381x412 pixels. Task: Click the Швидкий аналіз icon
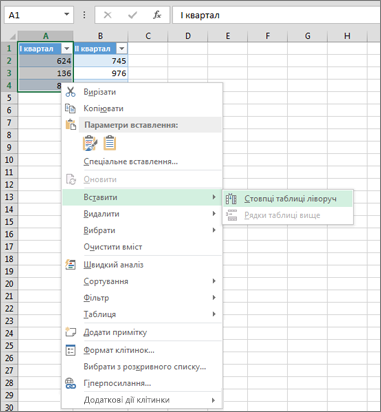pos(71,265)
